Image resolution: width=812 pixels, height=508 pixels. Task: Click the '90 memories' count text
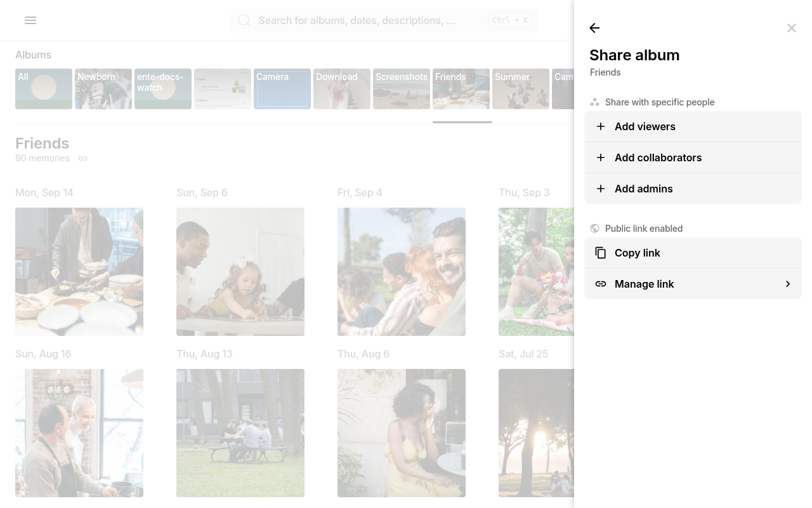[43, 158]
